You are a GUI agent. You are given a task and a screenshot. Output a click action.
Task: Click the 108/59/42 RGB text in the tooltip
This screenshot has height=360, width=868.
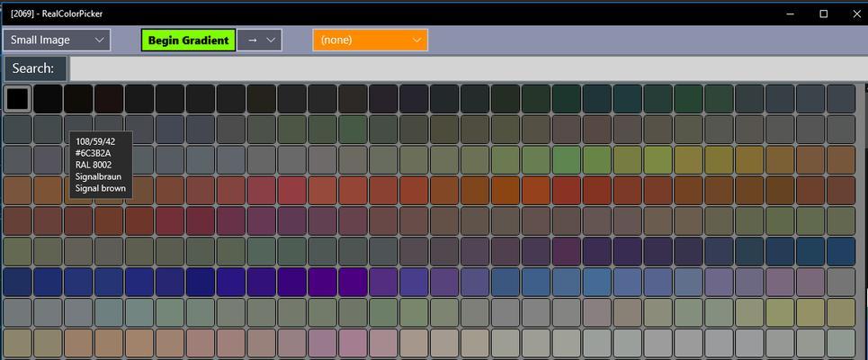[x=95, y=141]
